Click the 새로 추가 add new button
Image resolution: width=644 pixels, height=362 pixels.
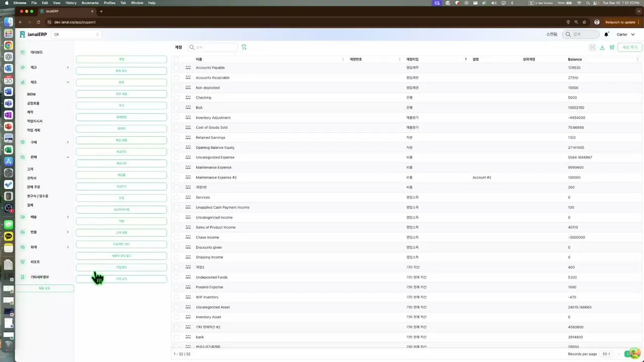click(629, 47)
